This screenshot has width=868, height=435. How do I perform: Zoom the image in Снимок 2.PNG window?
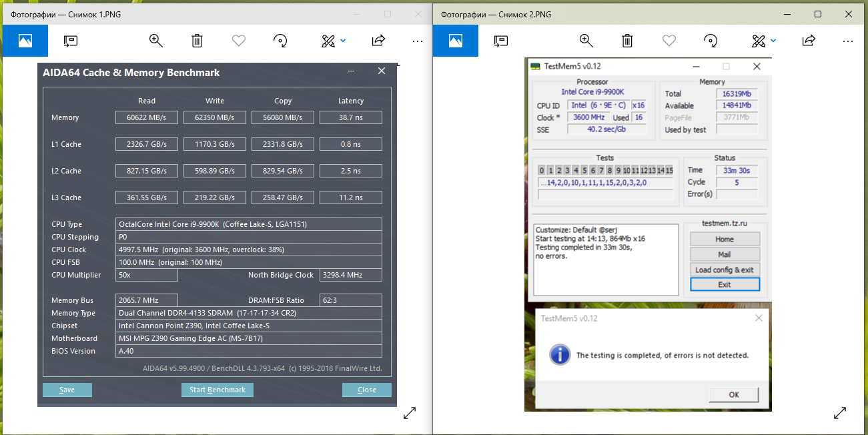[586, 41]
